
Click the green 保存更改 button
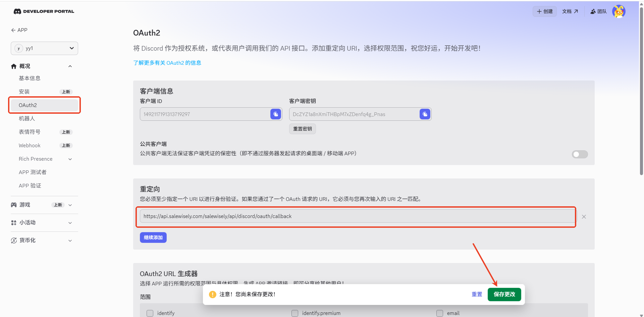pyautogui.click(x=504, y=294)
